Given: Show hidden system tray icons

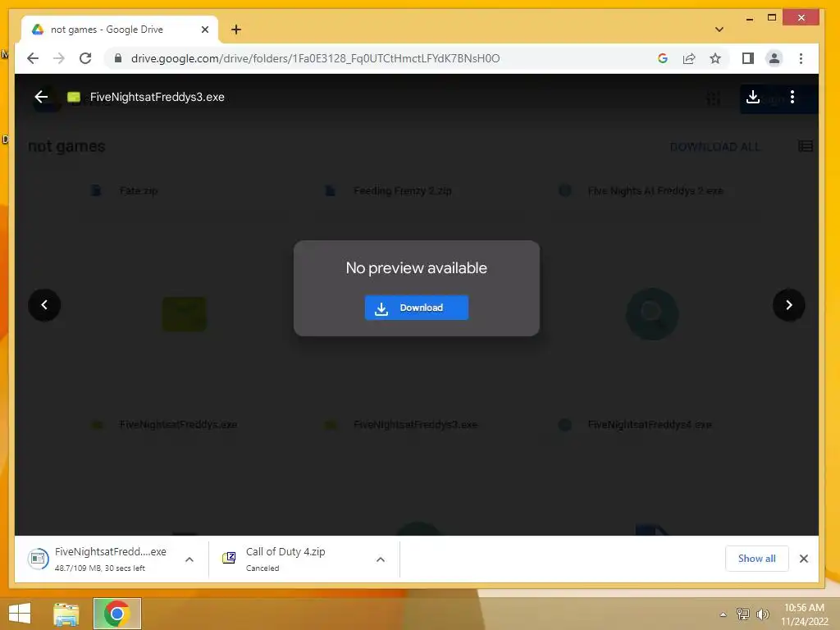Looking at the screenshot, I should (723, 614).
